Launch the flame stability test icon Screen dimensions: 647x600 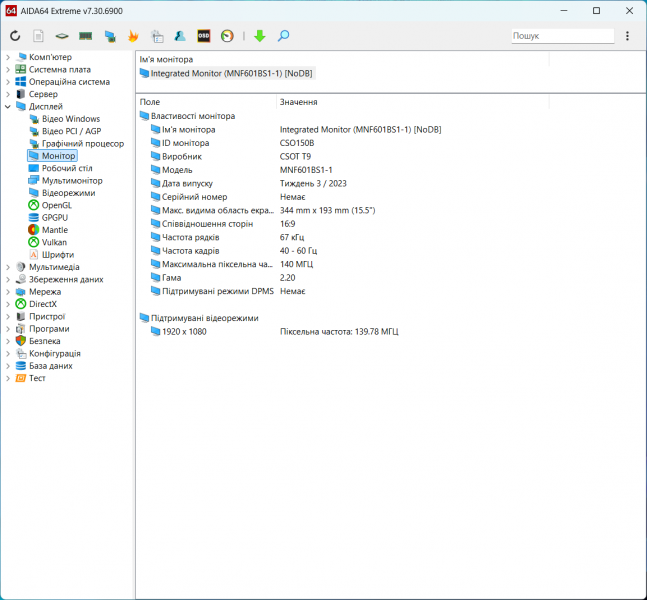pyautogui.click(x=133, y=36)
